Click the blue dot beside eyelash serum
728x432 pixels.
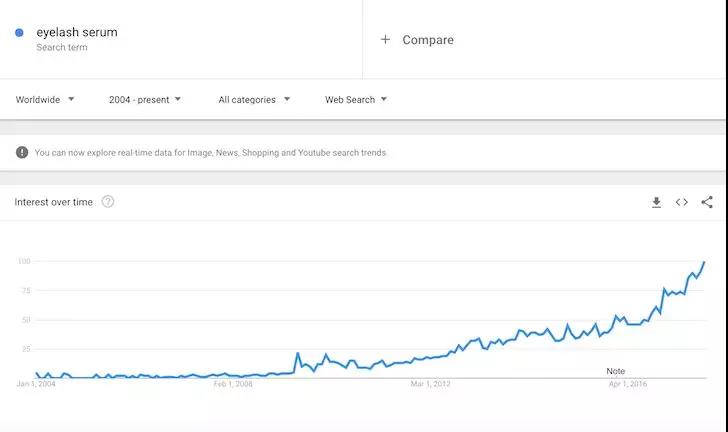tap(19, 33)
